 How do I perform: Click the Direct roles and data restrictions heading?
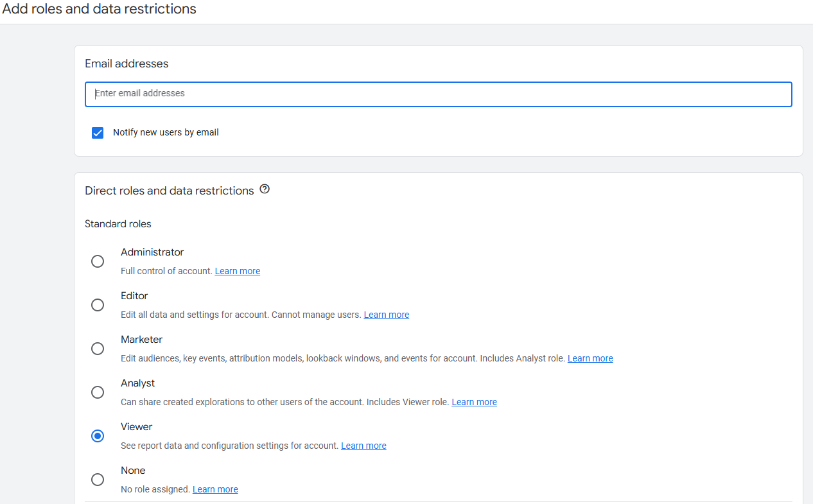170,191
